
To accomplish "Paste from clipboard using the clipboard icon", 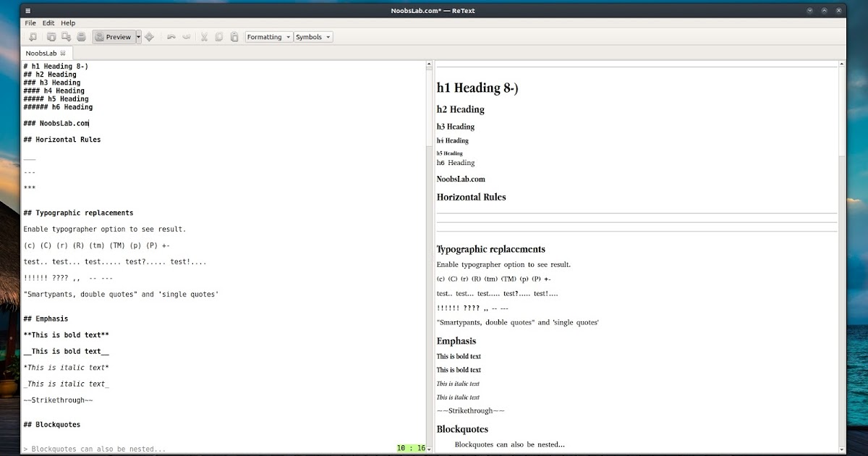I will coord(234,36).
